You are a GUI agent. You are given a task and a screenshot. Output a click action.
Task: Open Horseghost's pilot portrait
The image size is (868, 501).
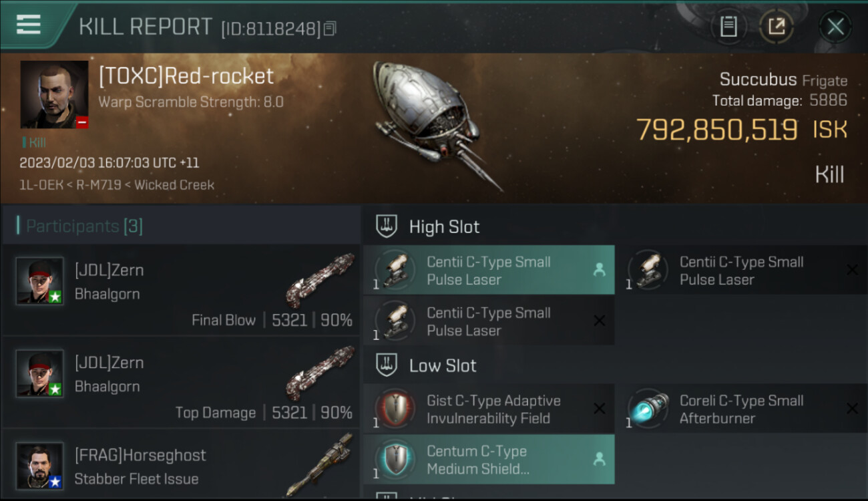click(40, 466)
